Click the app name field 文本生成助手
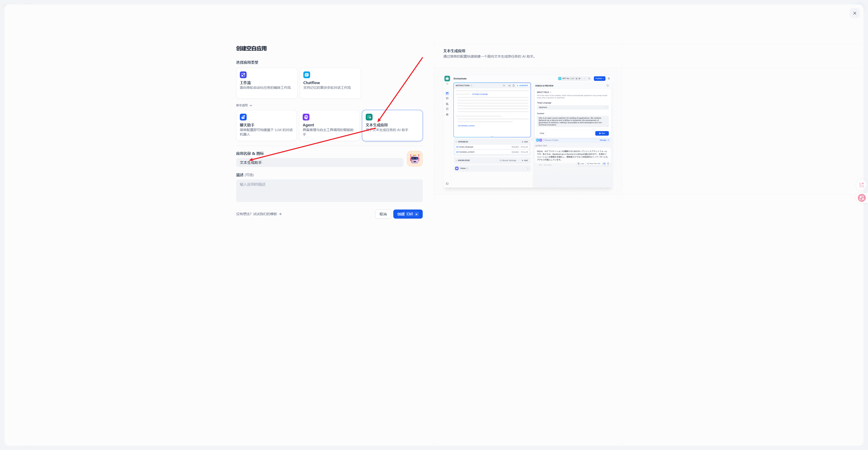The height and width of the screenshot is (450, 868). pyautogui.click(x=319, y=162)
